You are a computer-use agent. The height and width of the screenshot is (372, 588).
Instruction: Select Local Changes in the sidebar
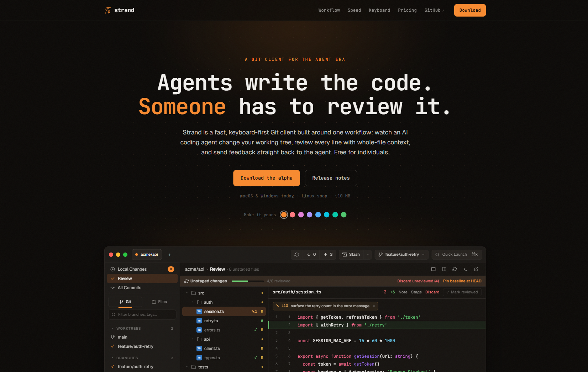coord(142,269)
